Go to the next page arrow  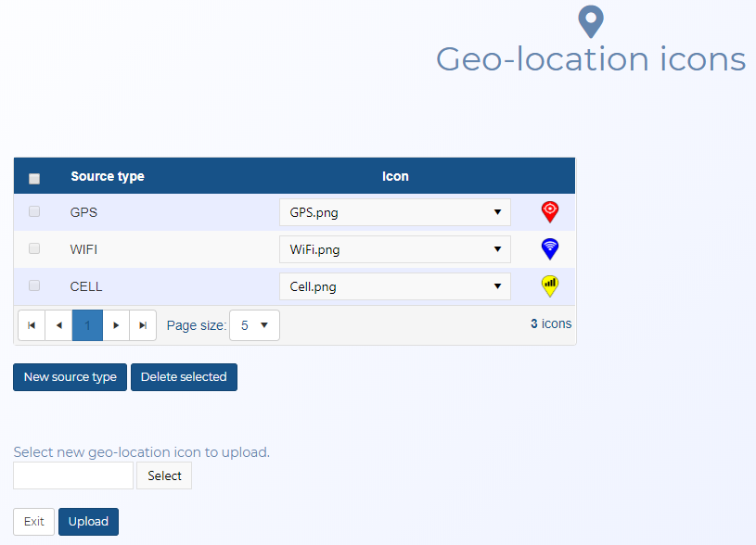tap(116, 325)
